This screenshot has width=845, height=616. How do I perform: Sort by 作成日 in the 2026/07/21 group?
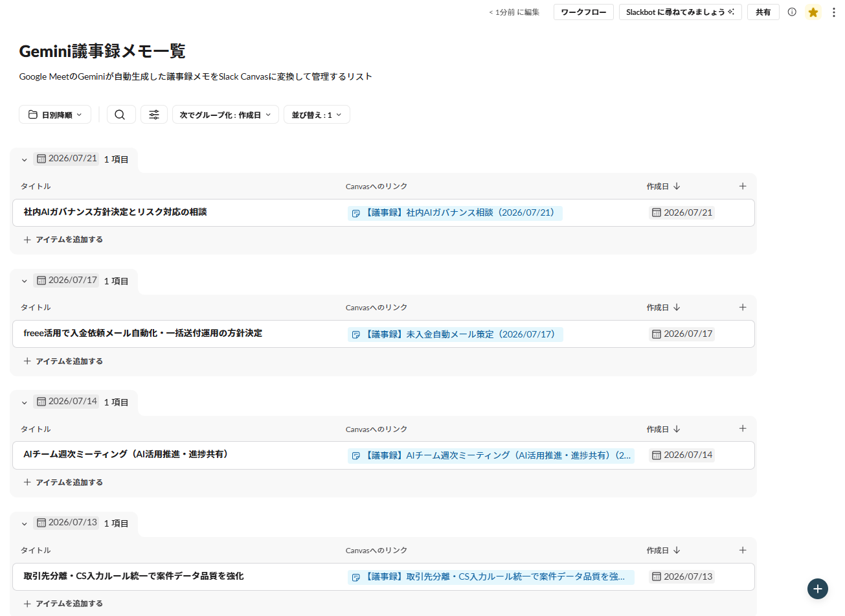[663, 186]
